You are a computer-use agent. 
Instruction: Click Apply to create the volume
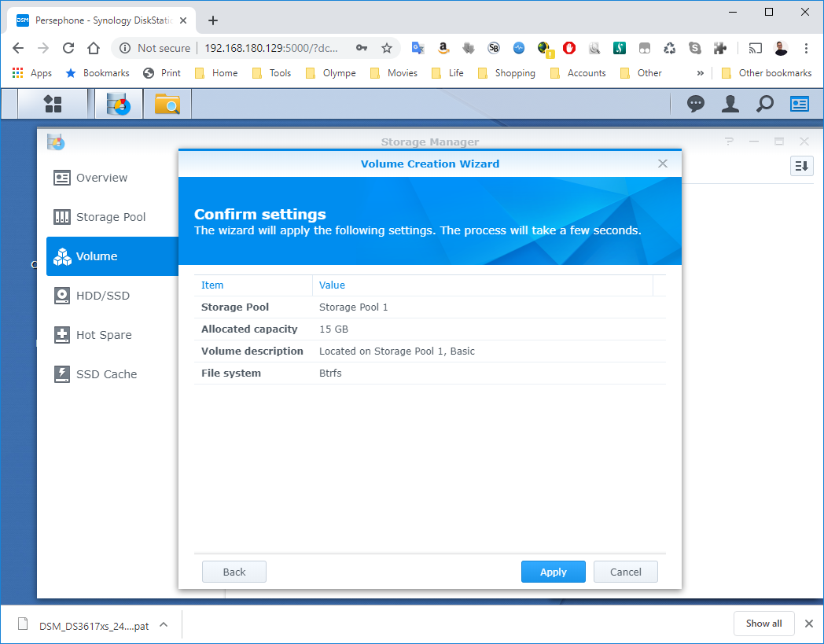pyautogui.click(x=553, y=572)
